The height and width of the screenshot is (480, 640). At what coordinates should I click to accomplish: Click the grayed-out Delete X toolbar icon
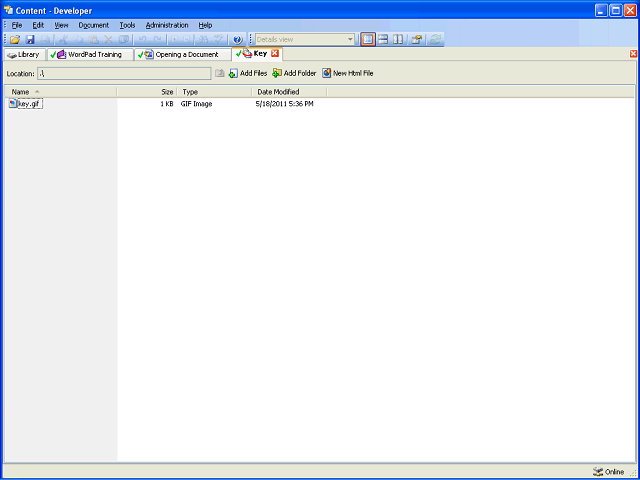108,40
